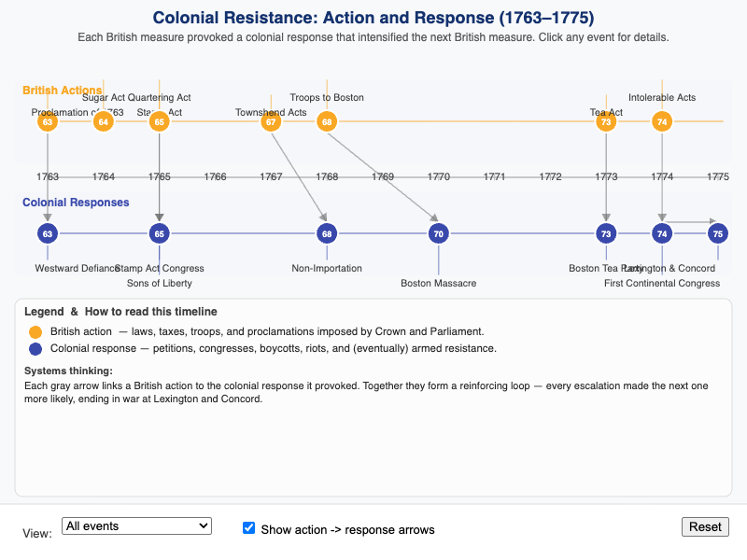Select the blue 65 Stamp Act Congress node
The height and width of the screenshot is (560, 747).
coord(159,234)
